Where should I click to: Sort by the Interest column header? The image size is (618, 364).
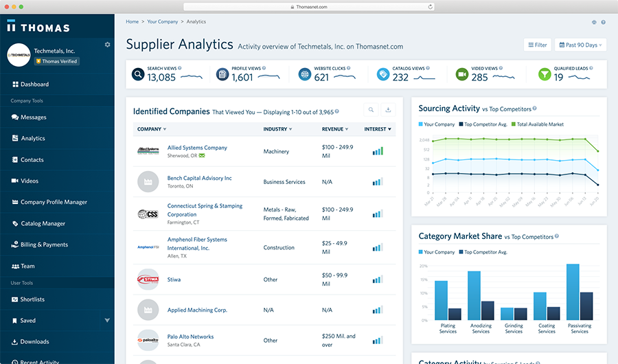pos(378,129)
